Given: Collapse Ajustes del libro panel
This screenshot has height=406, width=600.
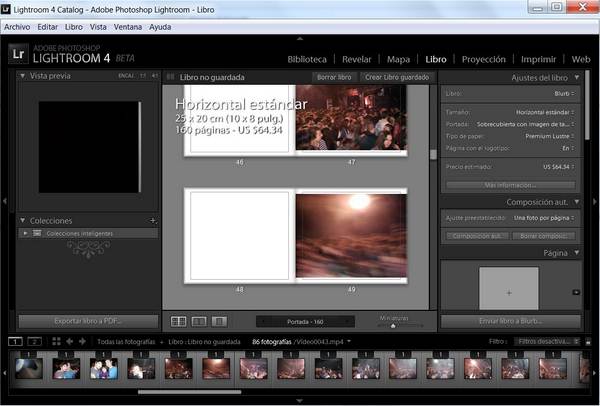Looking at the screenshot, I should click(577, 77).
